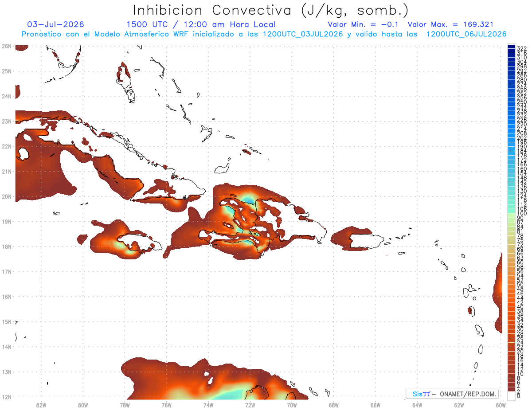
Task: Click the '202' value on the color scale
Action: tap(522, 138)
